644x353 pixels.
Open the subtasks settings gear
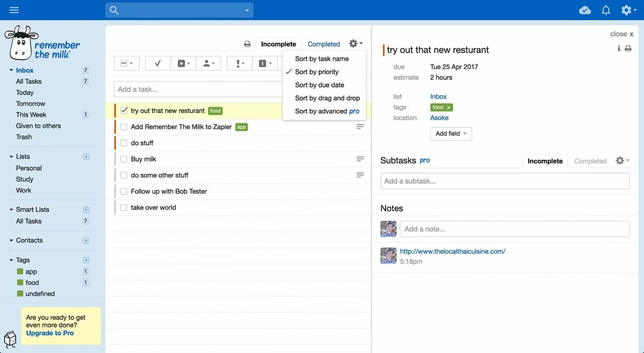click(622, 160)
